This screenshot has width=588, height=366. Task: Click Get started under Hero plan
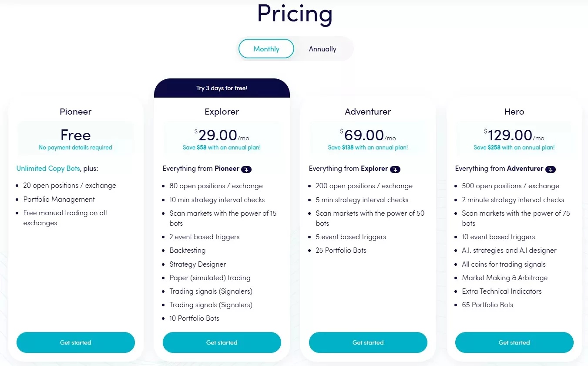(x=514, y=342)
